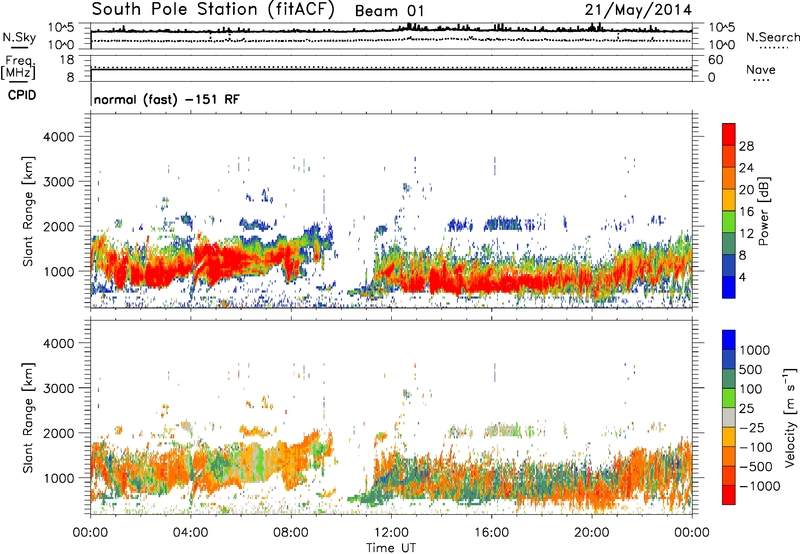Viewport: 800px width, 554px height.
Task: Click the '04:00' time tick label
Action: point(190,533)
